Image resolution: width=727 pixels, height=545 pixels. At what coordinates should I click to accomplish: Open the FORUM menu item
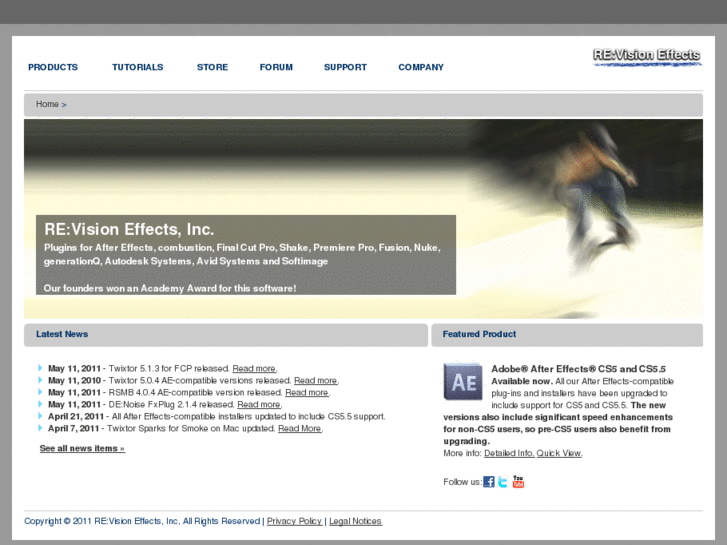point(276,67)
